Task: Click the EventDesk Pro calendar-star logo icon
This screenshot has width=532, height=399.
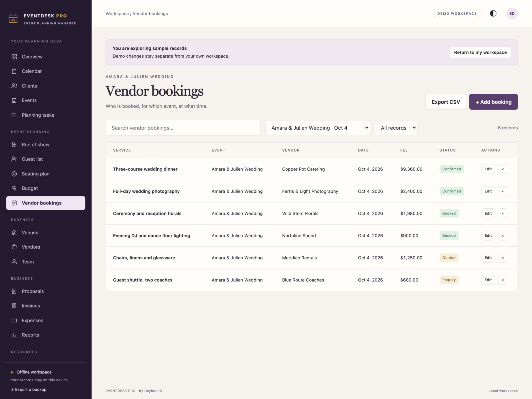Action: pyautogui.click(x=13, y=19)
